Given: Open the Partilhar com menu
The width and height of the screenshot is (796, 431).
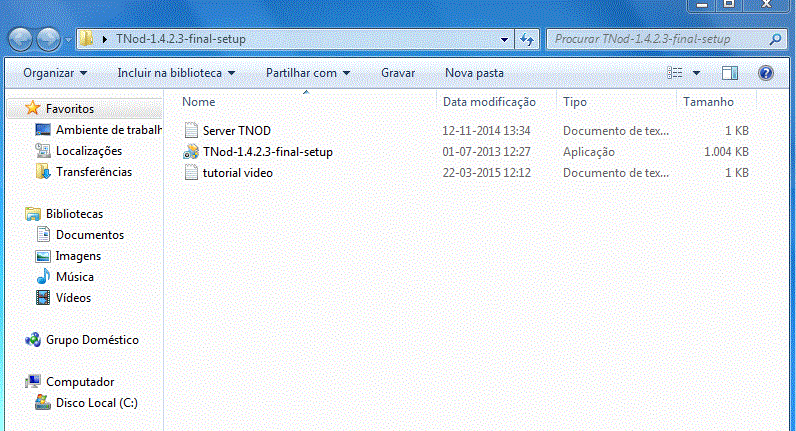Looking at the screenshot, I should point(308,73).
